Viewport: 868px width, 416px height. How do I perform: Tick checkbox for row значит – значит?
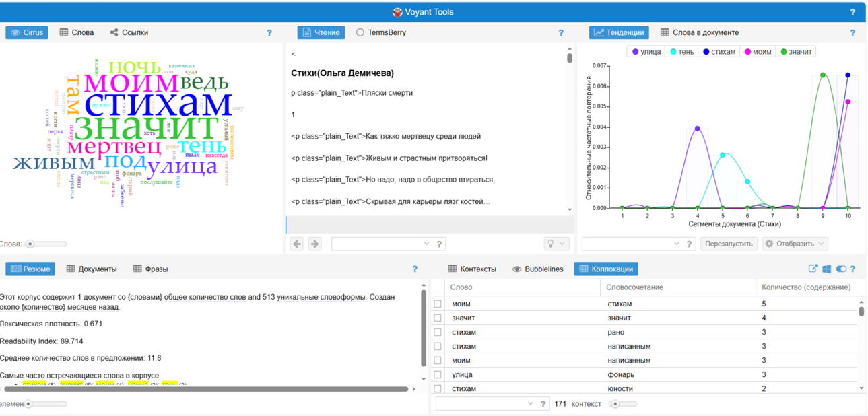coord(438,318)
